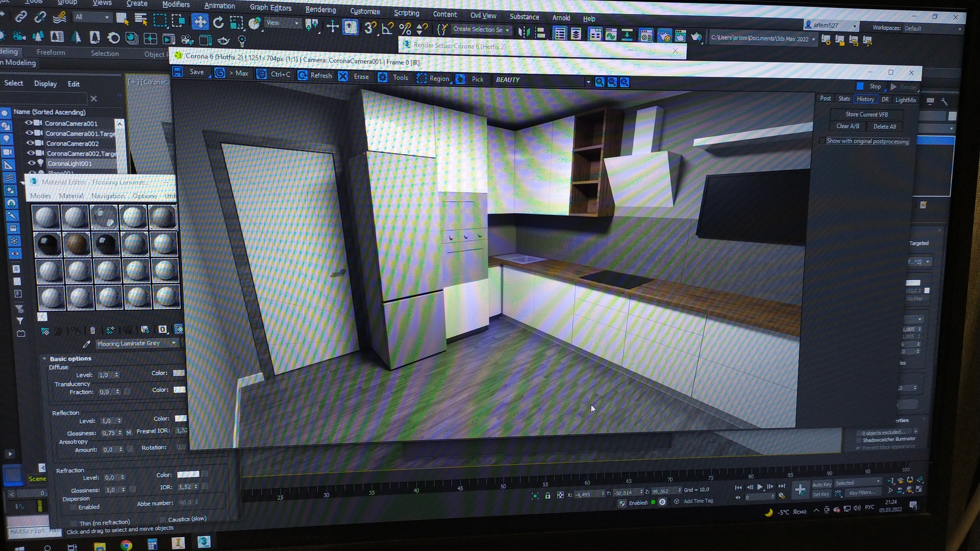The width and height of the screenshot is (980, 551).
Task: Click Store Current VFB button
Action: pos(866,114)
